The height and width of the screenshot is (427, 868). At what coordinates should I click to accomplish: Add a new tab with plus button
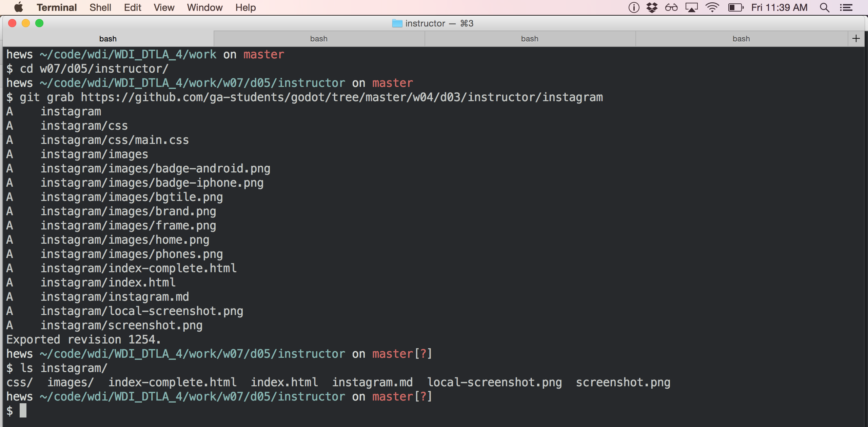[856, 38]
